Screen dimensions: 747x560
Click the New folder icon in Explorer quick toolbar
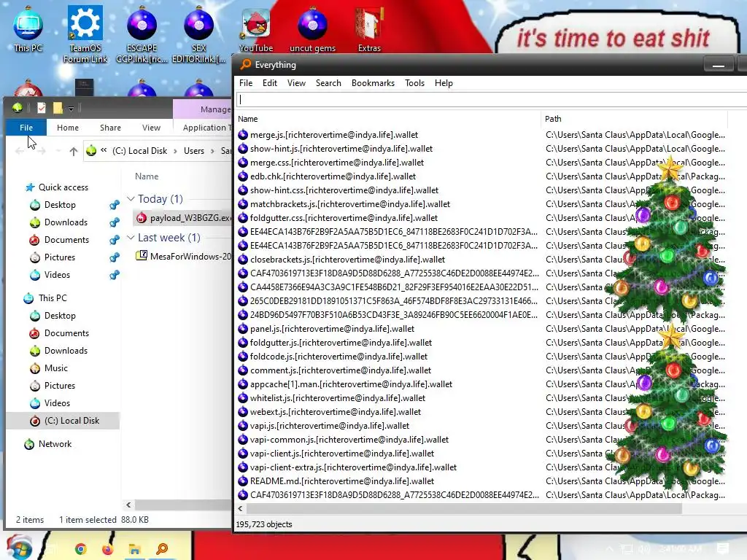click(58, 108)
